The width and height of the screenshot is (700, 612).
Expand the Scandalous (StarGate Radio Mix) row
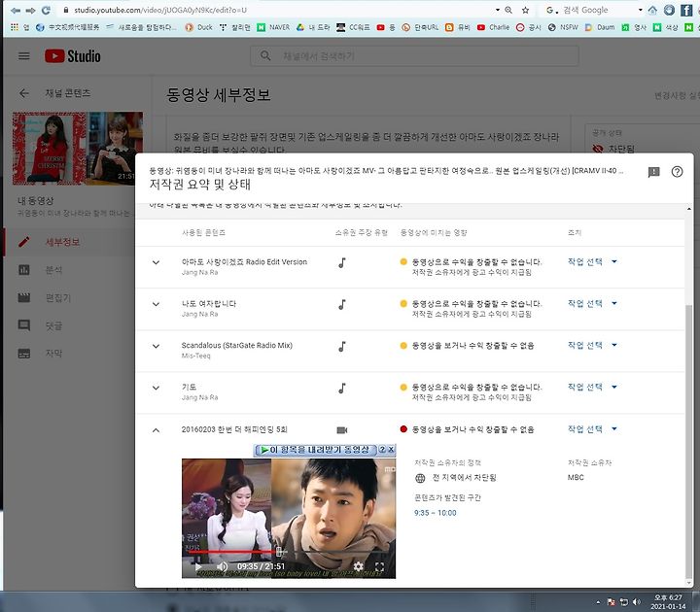[x=156, y=346]
